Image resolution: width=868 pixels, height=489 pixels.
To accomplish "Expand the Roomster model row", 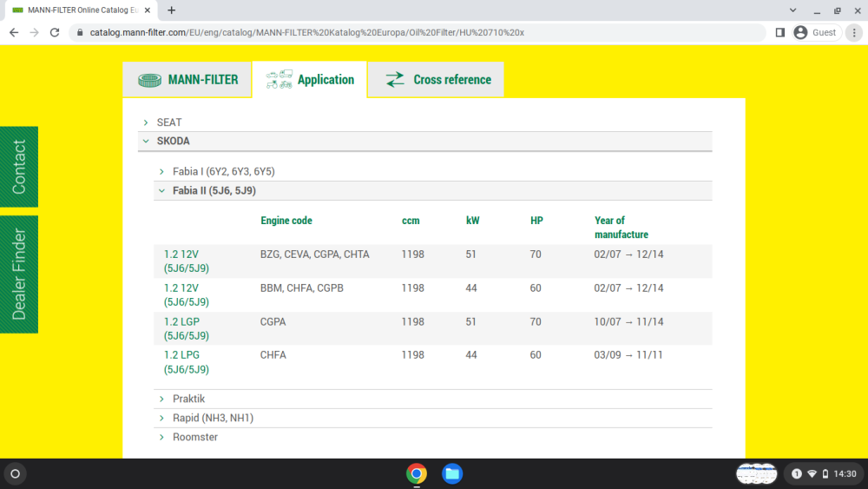I will tap(432, 437).
